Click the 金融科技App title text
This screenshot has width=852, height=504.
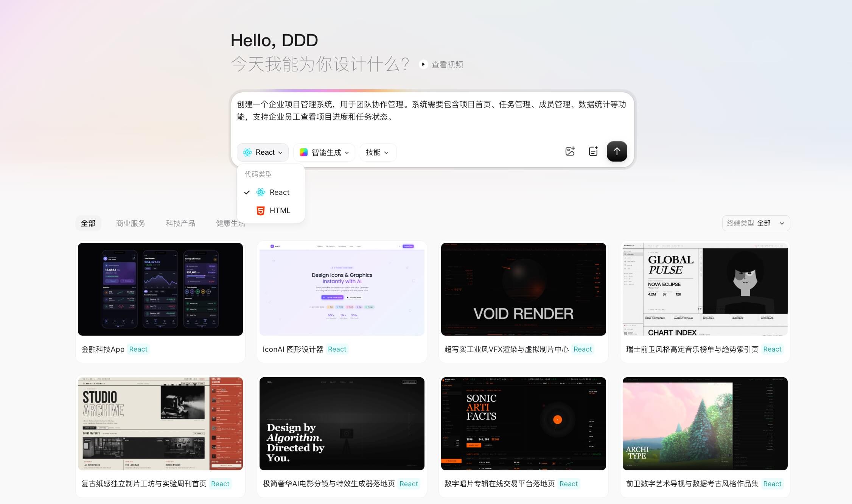tap(103, 349)
